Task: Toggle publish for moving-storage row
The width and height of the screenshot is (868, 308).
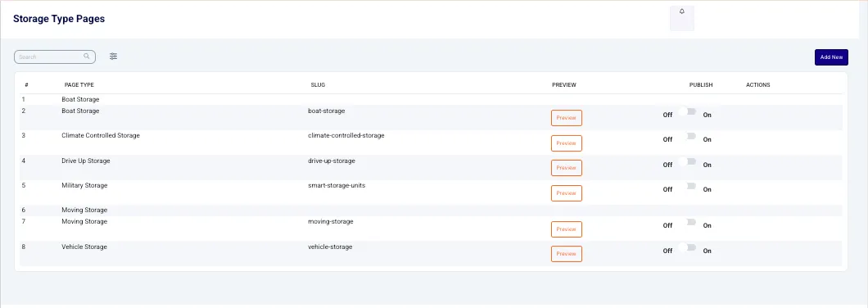Action: click(688, 222)
